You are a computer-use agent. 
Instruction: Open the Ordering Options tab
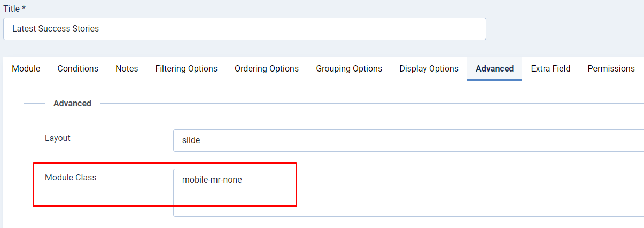[x=267, y=69]
